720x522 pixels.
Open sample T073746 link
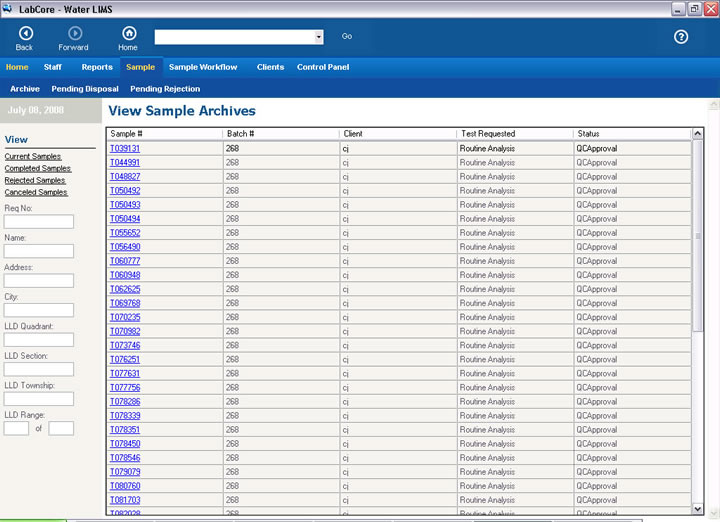[125, 345]
